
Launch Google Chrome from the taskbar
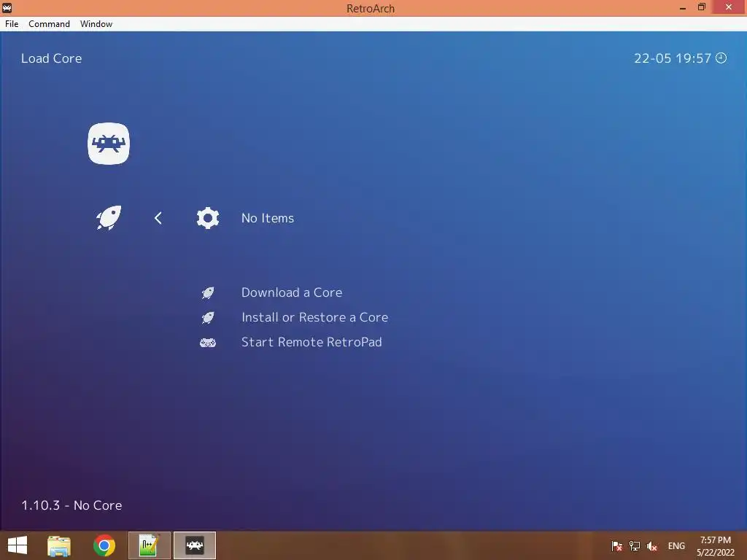tap(104, 545)
